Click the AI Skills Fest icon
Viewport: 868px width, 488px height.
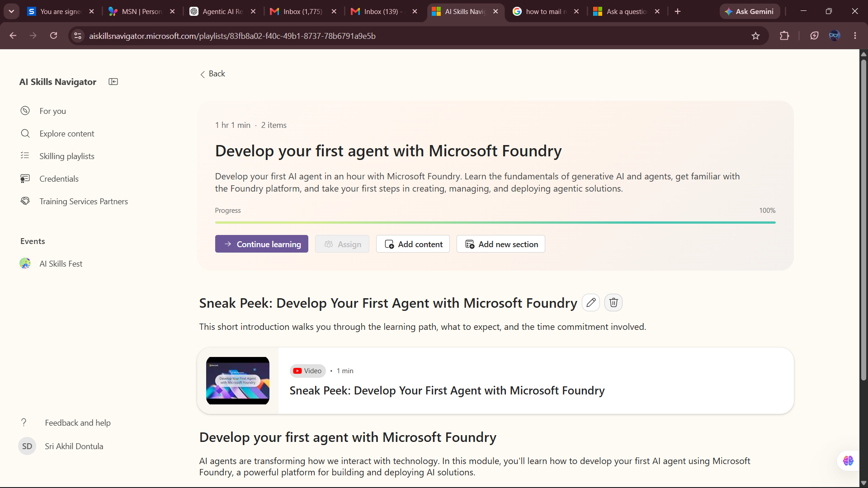(x=25, y=263)
